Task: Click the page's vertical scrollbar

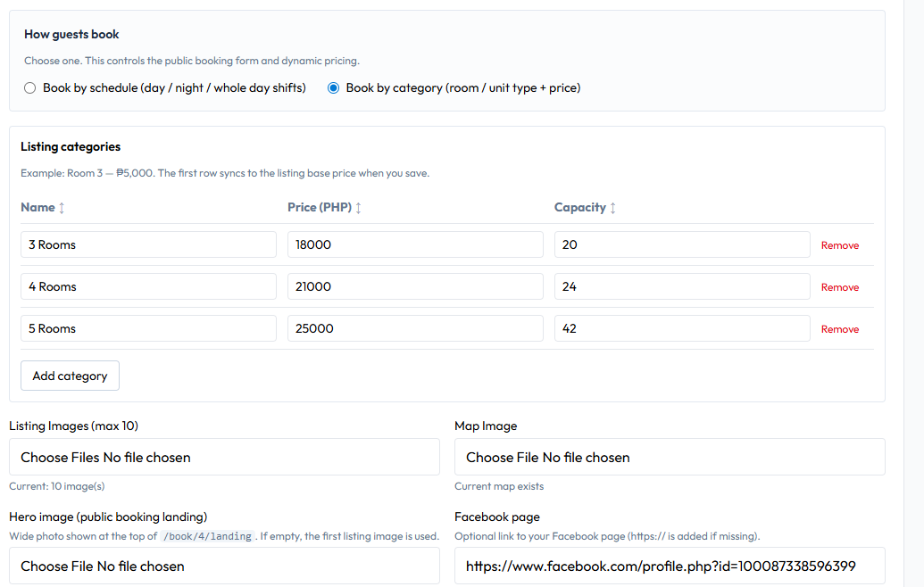Action: (913, 293)
